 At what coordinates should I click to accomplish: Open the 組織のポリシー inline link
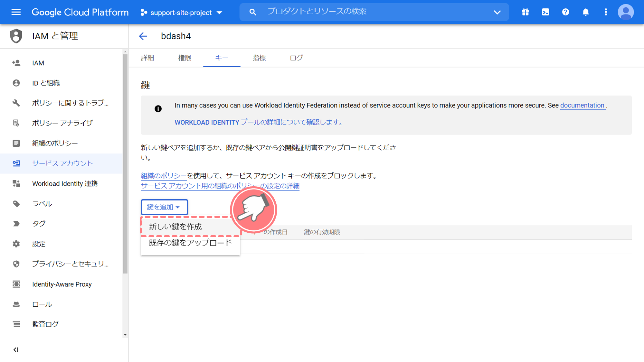[164, 176]
